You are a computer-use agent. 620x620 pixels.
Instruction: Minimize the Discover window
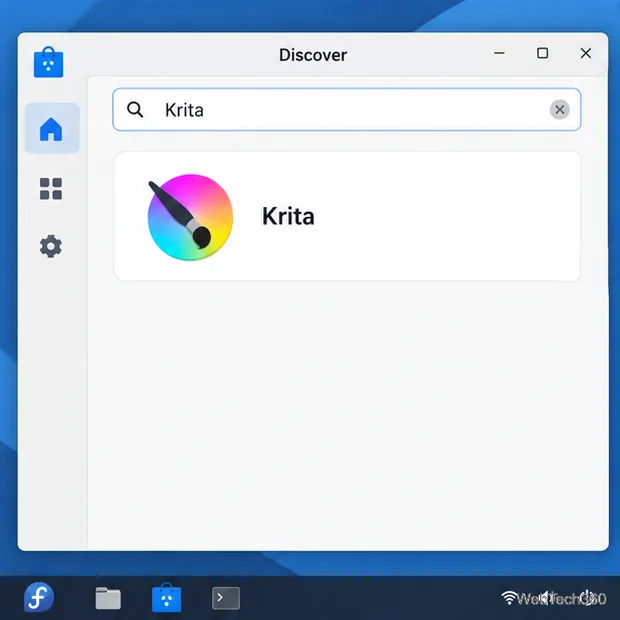coord(499,53)
